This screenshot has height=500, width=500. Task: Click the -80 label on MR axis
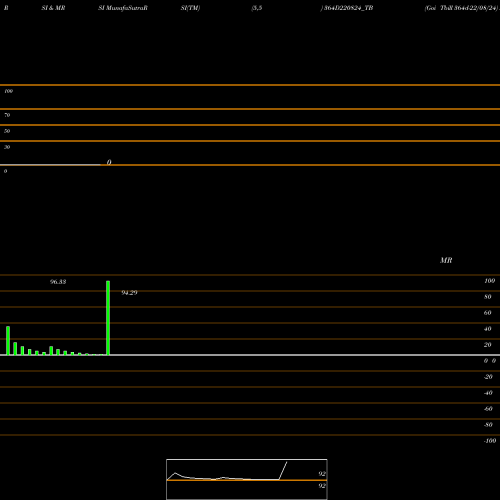click(488, 425)
